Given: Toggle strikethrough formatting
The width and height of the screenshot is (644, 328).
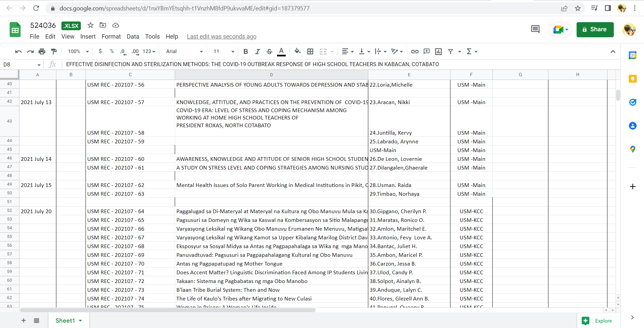Looking at the screenshot, I should pos(269,51).
